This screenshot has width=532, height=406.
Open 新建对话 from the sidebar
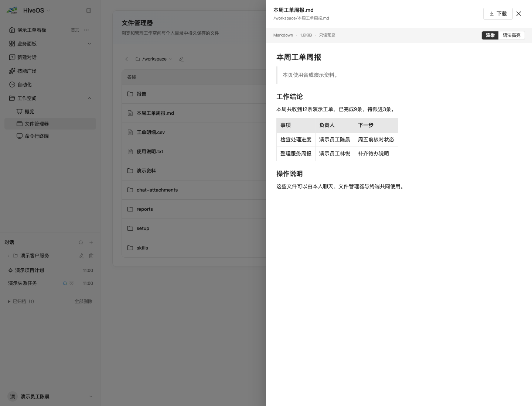pyautogui.click(x=50, y=57)
